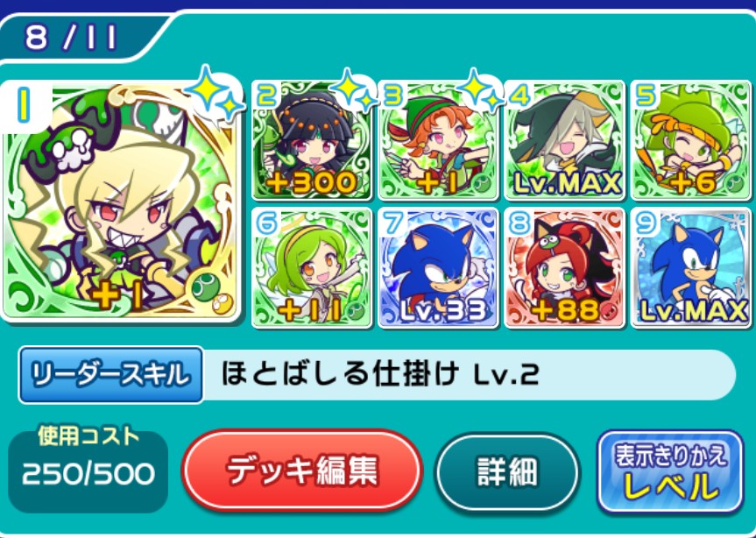Select the leader card in slot 1
The image size is (756, 538).
(122, 202)
